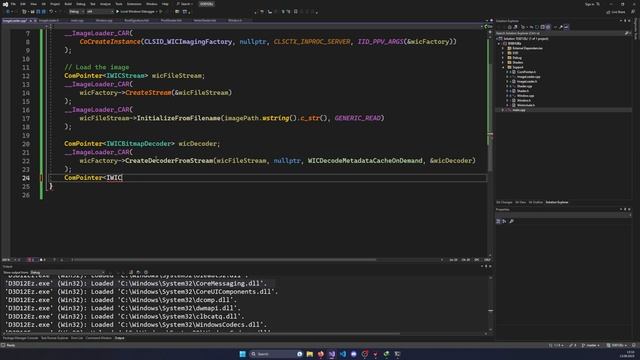Toggle auto-hide pin for Solution Explorer
Viewport: 640px width, 360px height.
point(625,21)
